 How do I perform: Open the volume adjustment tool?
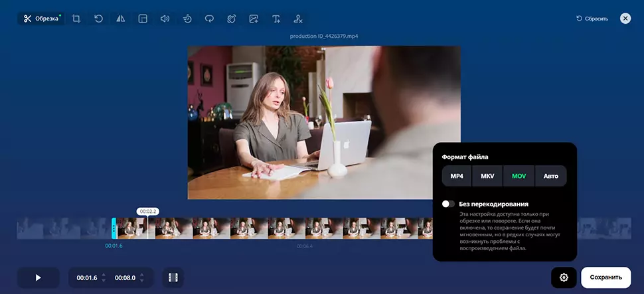165,19
